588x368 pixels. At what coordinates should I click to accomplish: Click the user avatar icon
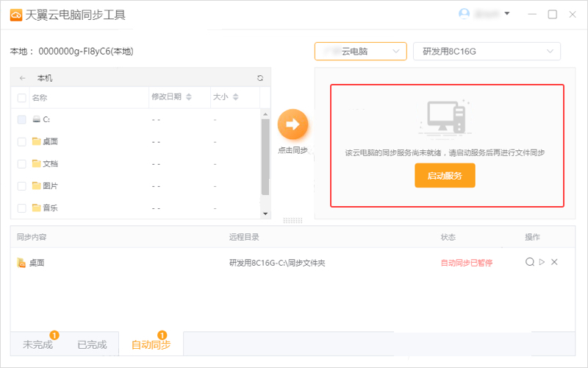[x=465, y=14]
